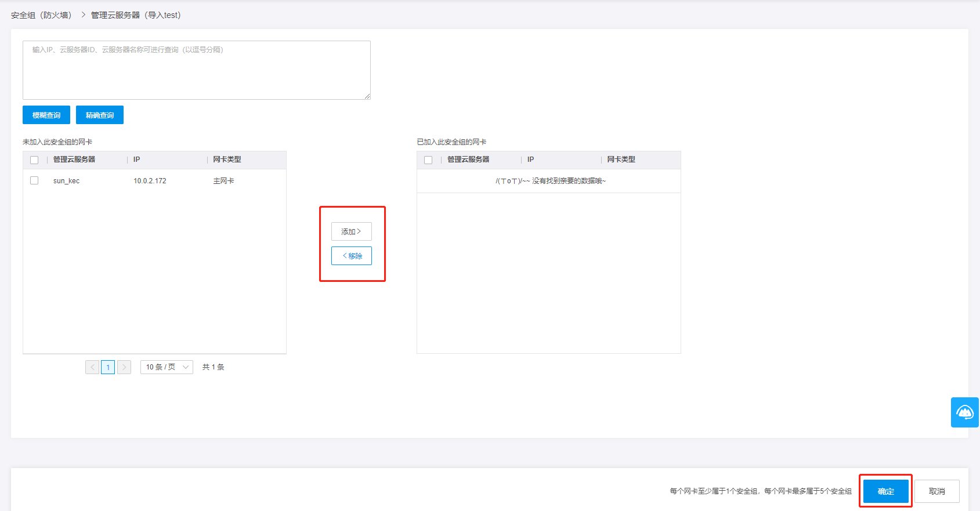Click 管理云服务器 header in right table
Image resolution: width=980 pixels, height=511 pixels.
468,160
